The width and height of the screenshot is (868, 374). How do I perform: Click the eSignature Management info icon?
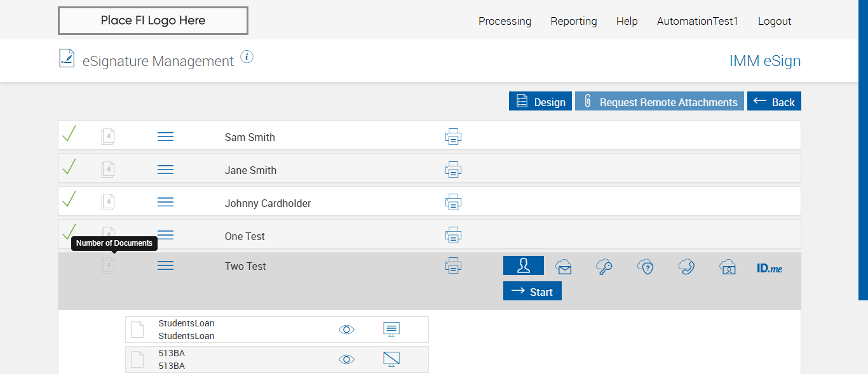(x=247, y=57)
